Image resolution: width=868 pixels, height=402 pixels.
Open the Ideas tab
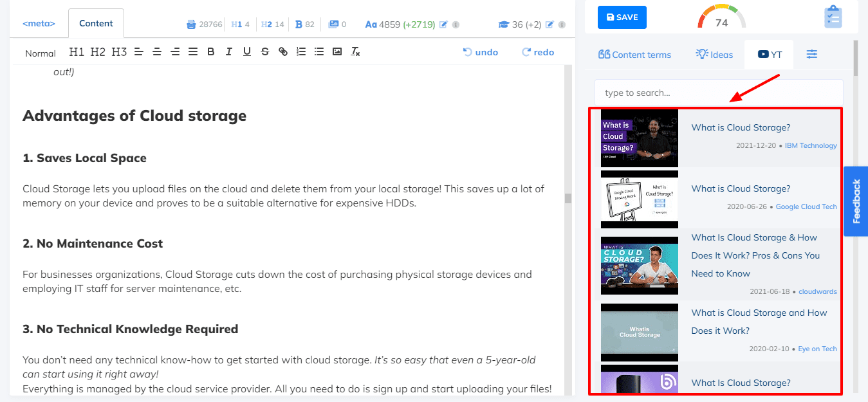(714, 55)
